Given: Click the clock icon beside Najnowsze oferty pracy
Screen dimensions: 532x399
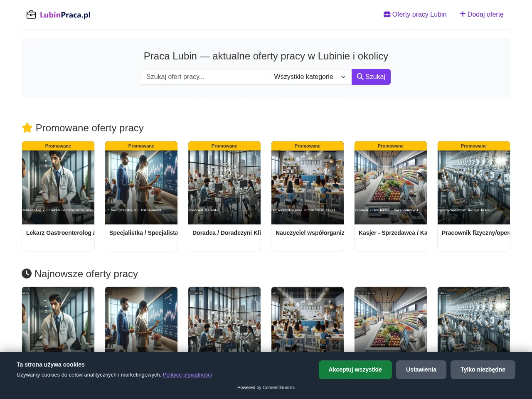Looking at the screenshot, I should [27, 273].
